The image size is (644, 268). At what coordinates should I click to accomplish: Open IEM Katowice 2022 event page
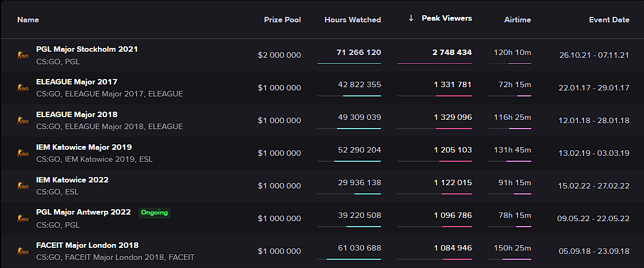coord(72,180)
